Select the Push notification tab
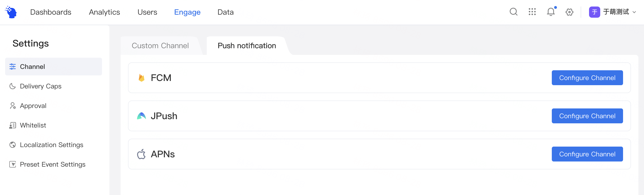The image size is (644, 195). (x=247, y=46)
